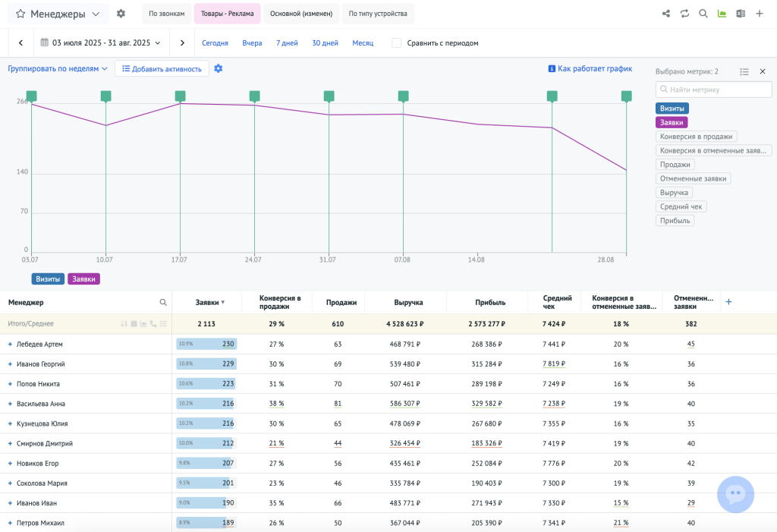This screenshot has width=777, height=532.
Task: Enable the Сравнить с периодом checkbox
Action: point(397,43)
